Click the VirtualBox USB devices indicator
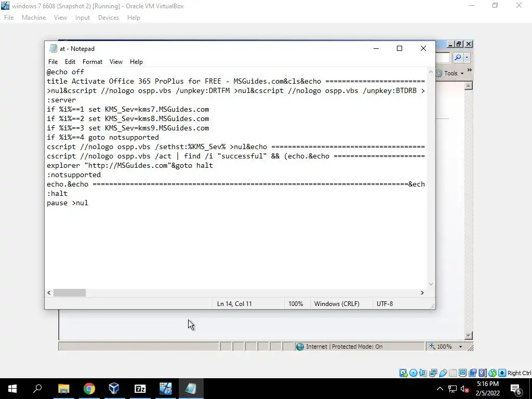 pyautogui.click(x=443, y=373)
